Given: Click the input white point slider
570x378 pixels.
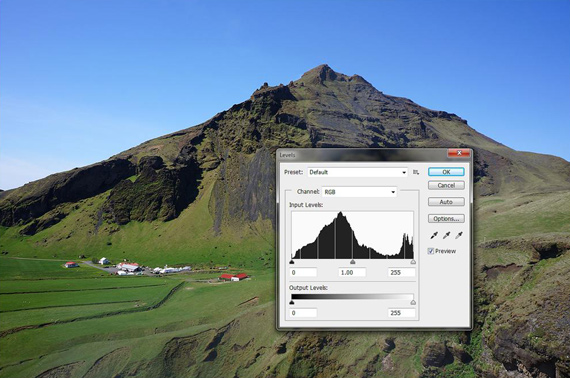Looking at the screenshot, I should [413, 262].
